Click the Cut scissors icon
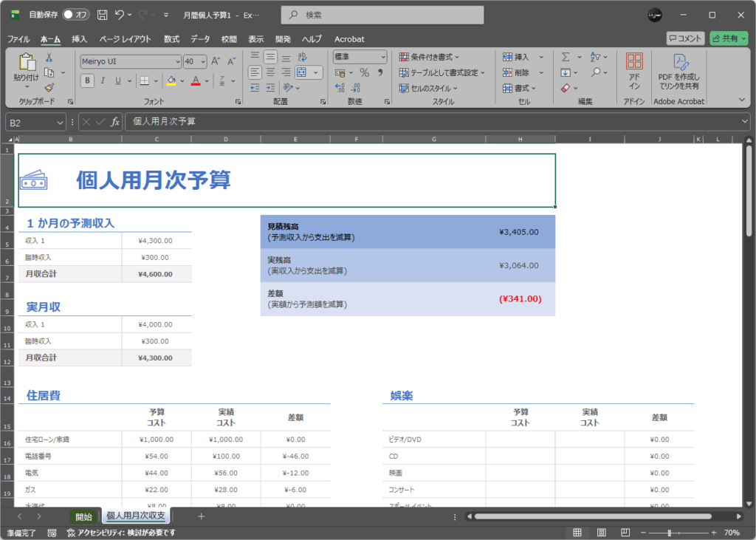Viewport: 756px width, 540px height. 49,58
